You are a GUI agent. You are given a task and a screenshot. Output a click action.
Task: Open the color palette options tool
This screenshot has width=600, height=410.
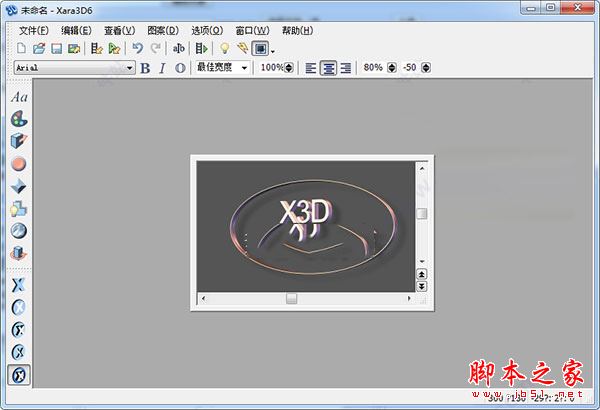pos(19,119)
